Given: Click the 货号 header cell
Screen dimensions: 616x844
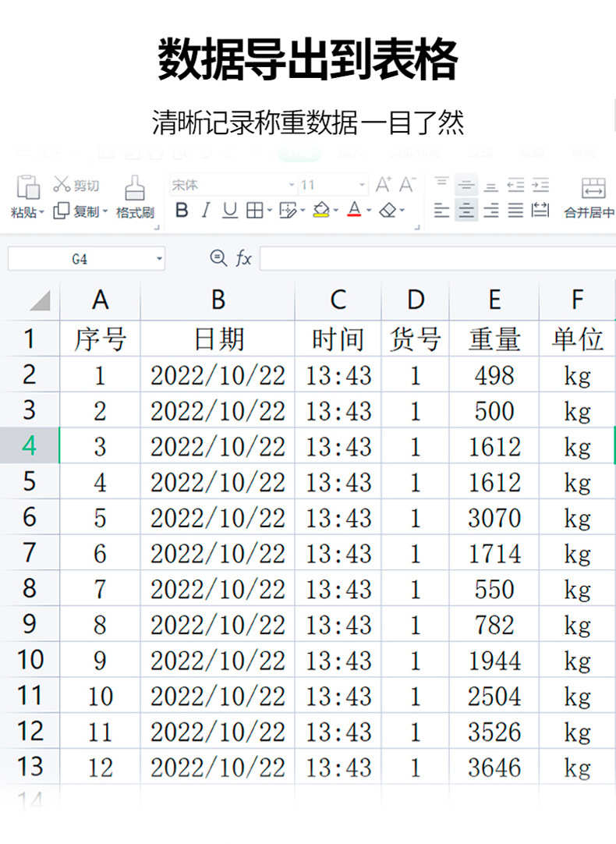Looking at the screenshot, I should (416, 339).
